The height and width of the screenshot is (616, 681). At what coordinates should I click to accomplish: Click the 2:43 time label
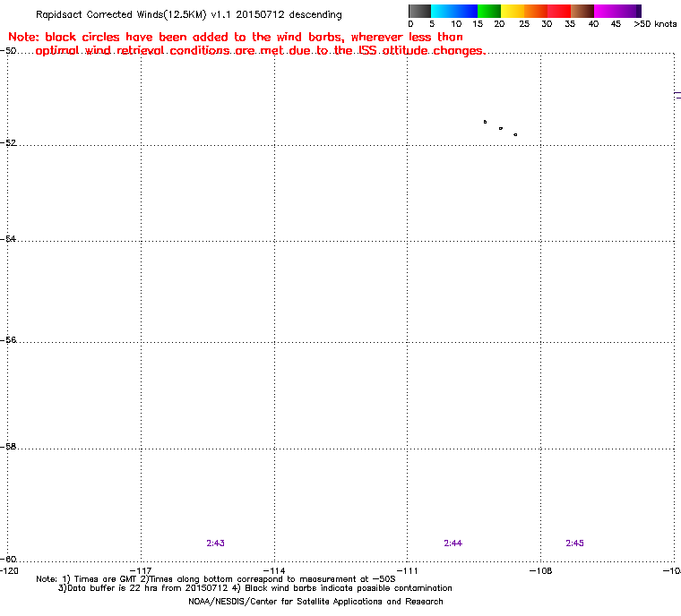coord(215,543)
